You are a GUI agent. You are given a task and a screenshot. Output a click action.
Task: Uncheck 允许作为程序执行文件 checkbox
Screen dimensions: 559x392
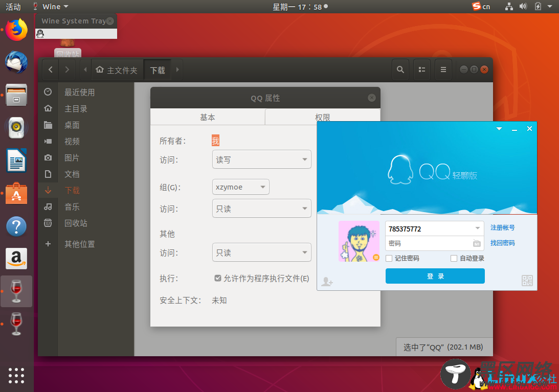tap(218, 278)
